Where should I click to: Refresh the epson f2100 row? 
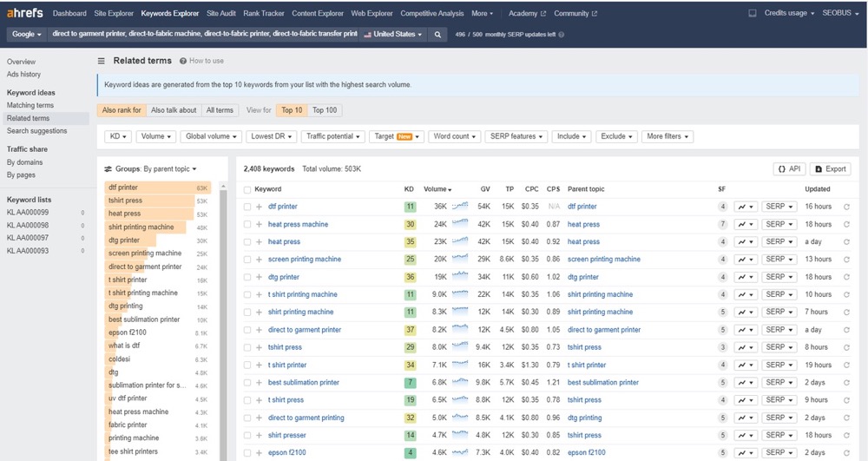(x=846, y=452)
